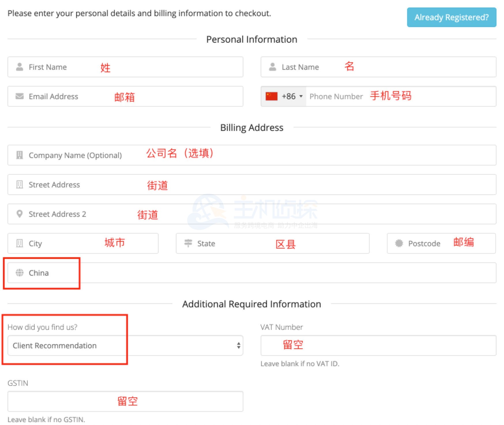Click the GSTIN label
504x425 pixels.
(18, 383)
